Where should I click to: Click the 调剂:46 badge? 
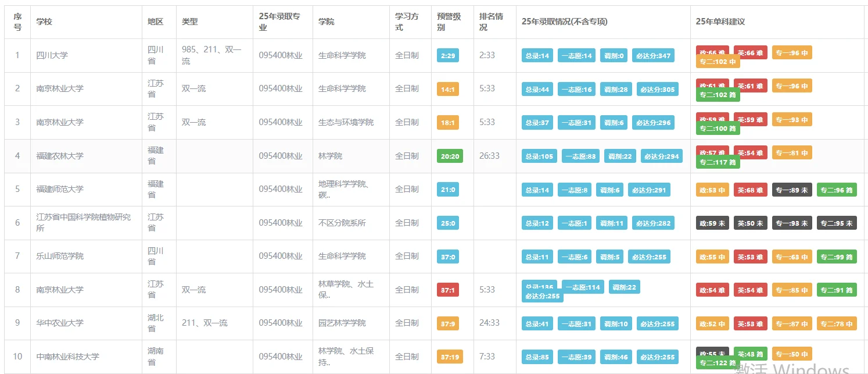point(616,357)
